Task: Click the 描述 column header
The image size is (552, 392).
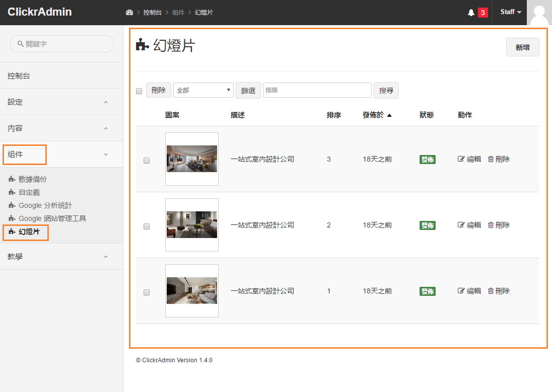Action: (238, 115)
